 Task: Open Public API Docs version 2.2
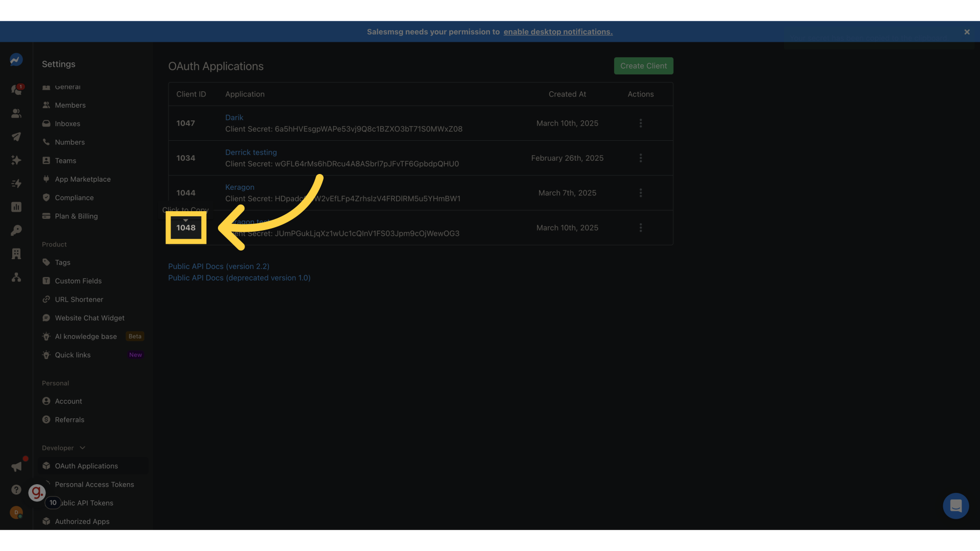point(219,266)
